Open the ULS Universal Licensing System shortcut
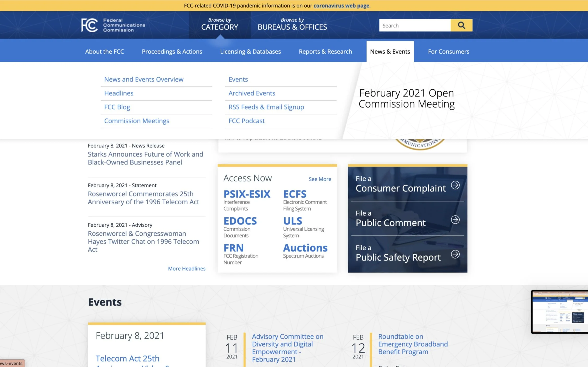The image size is (588, 367). point(293,221)
